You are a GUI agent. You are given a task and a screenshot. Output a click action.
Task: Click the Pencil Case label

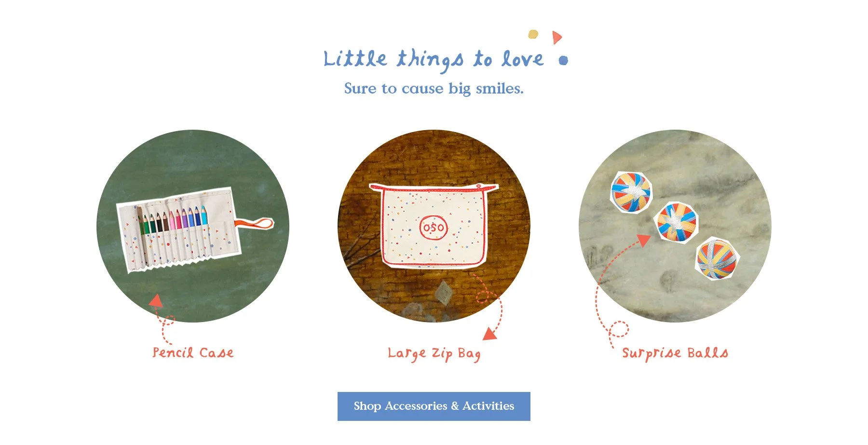193,353
